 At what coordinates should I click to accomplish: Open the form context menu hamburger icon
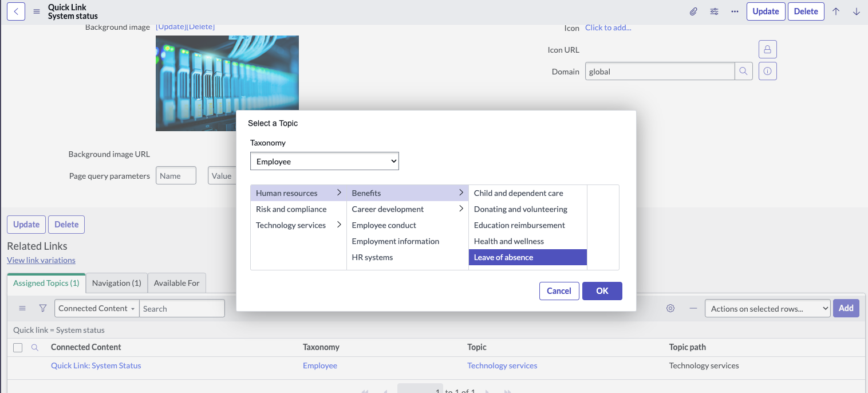coord(37,11)
